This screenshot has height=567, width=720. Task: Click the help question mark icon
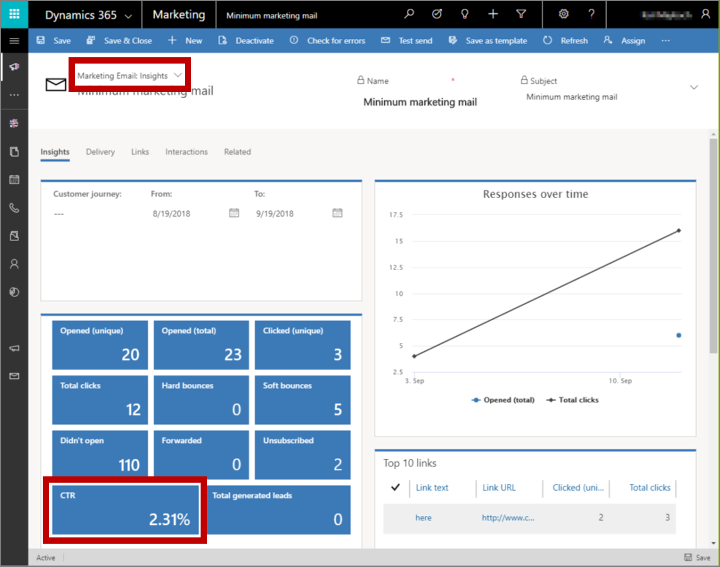[592, 15]
